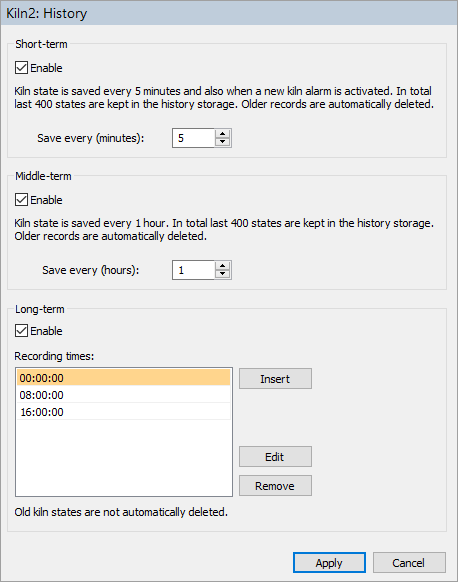Remove the selected recording time
458x582 pixels.
click(275, 485)
